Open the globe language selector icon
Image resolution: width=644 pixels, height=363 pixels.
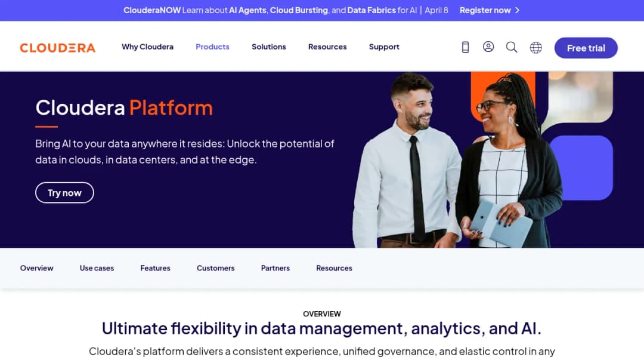[x=535, y=48]
